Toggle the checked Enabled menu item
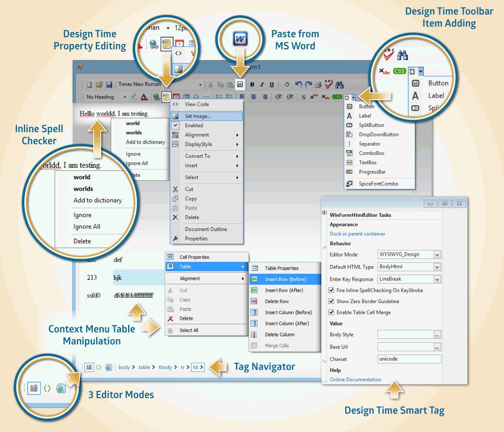504x432 pixels. 207,126
